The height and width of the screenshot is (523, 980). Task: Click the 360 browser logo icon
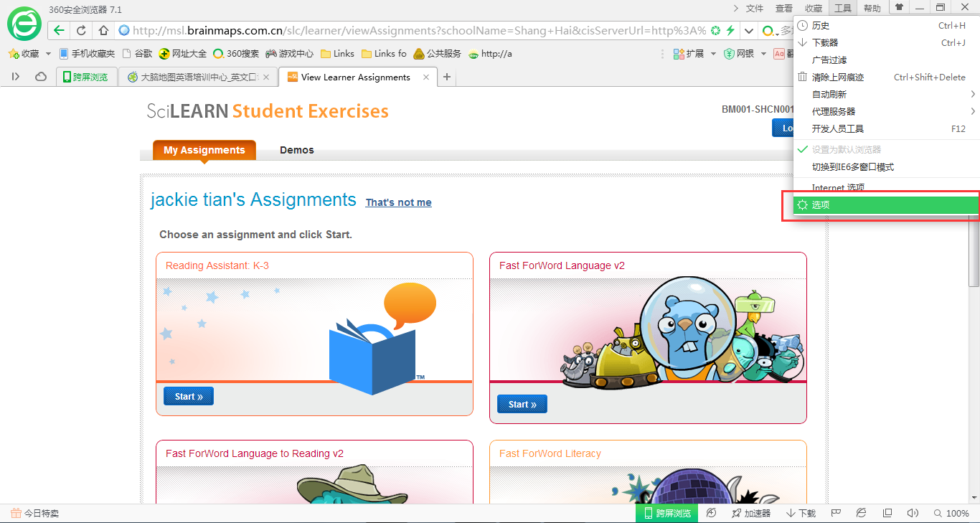click(24, 24)
